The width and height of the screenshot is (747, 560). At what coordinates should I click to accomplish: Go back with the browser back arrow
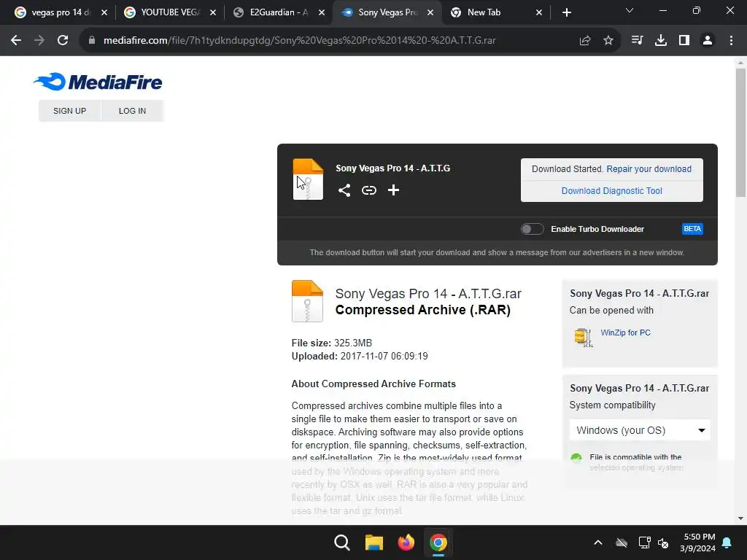pyautogui.click(x=16, y=41)
